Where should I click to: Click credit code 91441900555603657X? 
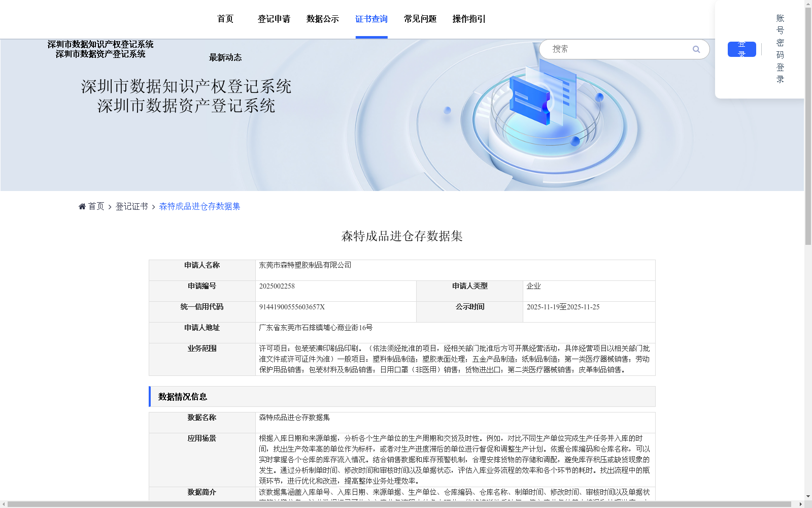292,307
